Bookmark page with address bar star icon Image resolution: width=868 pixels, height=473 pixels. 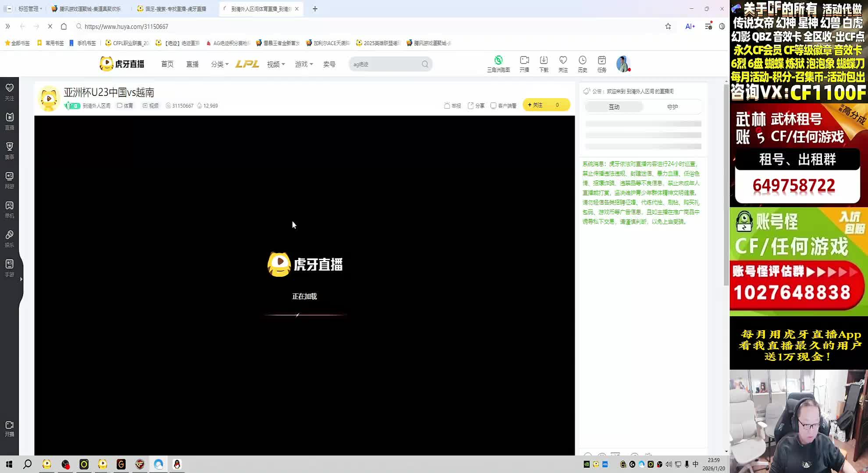(x=668, y=26)
